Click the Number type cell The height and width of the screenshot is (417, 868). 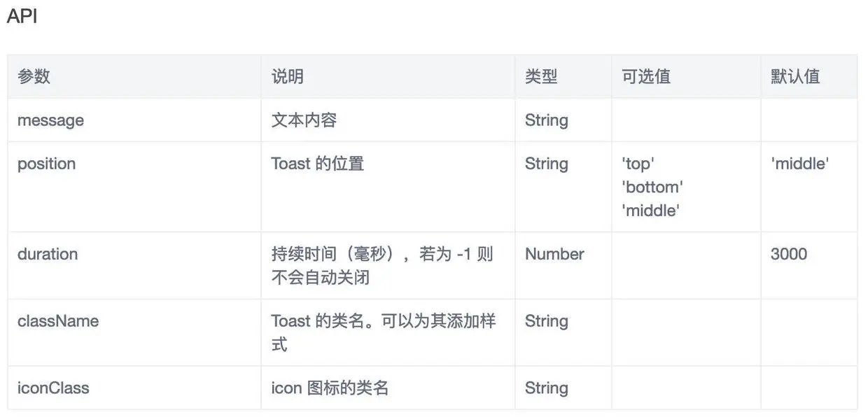554,254
